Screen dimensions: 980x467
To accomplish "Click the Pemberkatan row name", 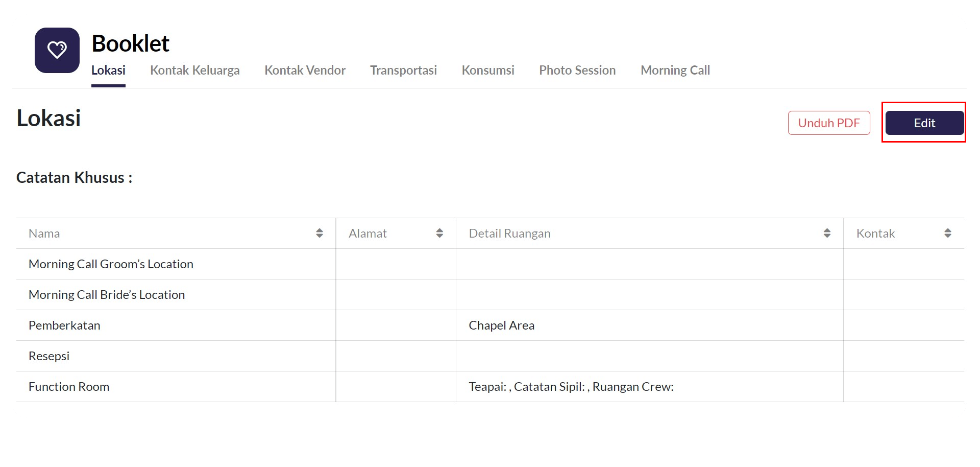I will point(64,325).
